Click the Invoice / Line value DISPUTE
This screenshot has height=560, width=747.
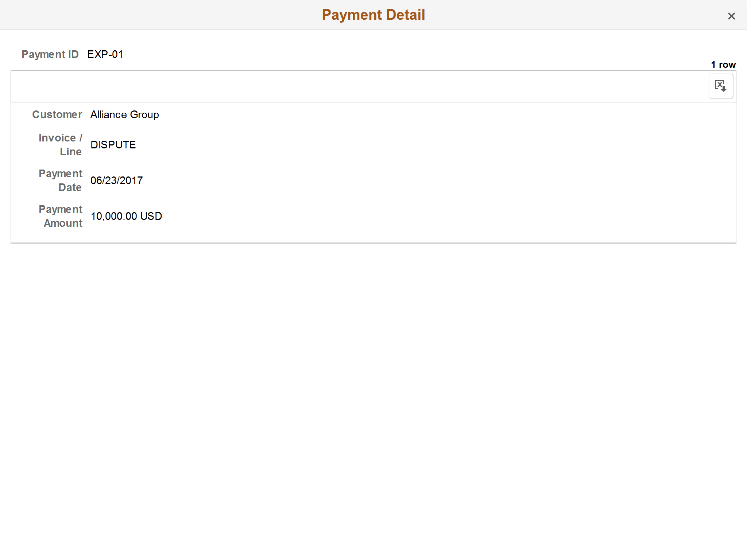pos(113,144)
